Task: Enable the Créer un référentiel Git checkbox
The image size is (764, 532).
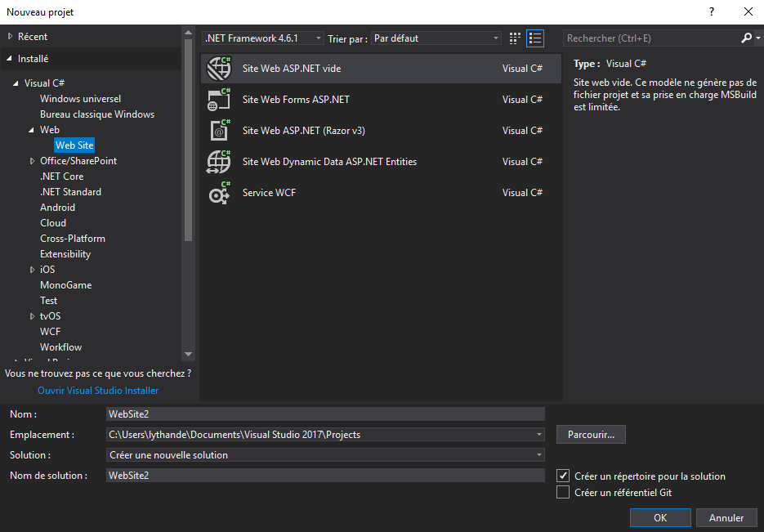Action: (563, 493)
